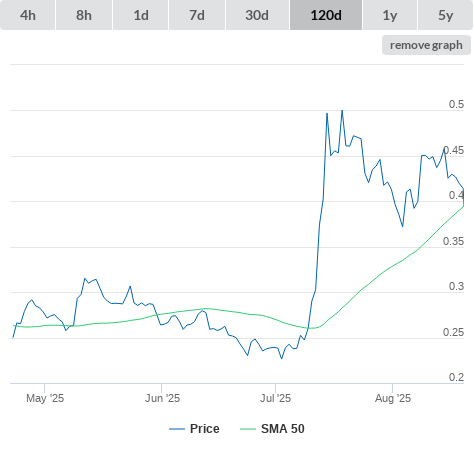Toggle the SMA 50 legend entry
The width and height of the screenshot is (474, 455).
click(283, 429)
